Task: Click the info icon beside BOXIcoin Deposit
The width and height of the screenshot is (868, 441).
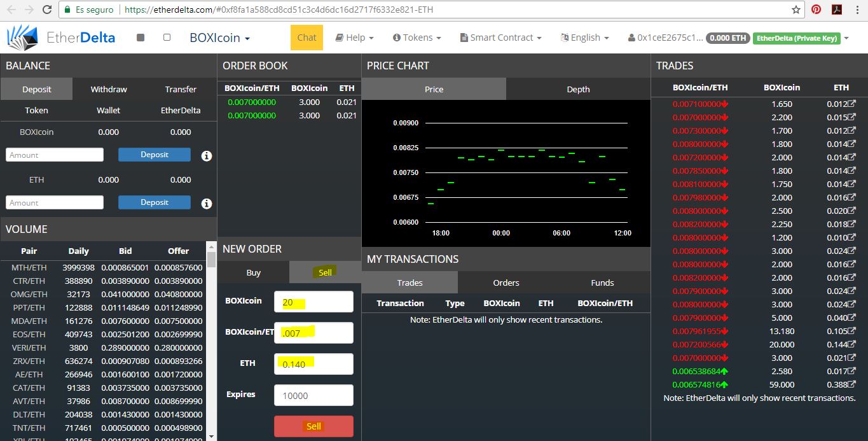Action: pos(207,156)
